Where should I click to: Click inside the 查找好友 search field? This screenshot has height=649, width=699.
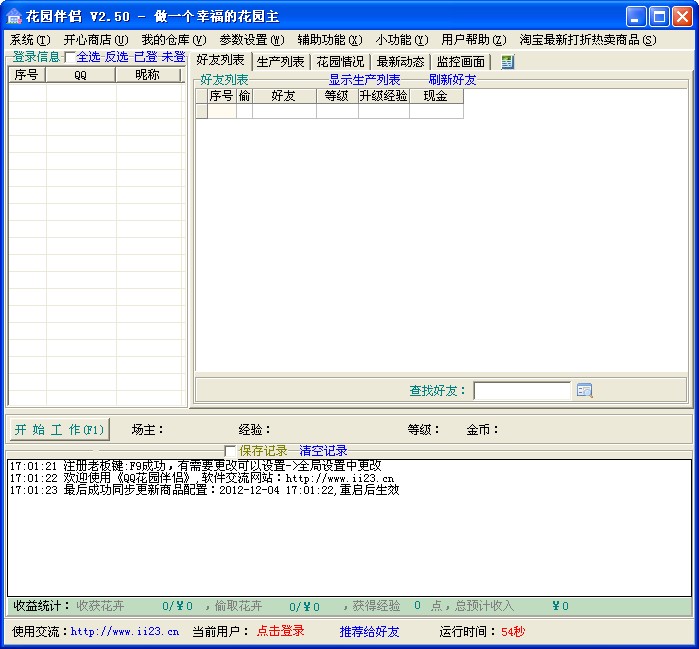coord(521,391)
